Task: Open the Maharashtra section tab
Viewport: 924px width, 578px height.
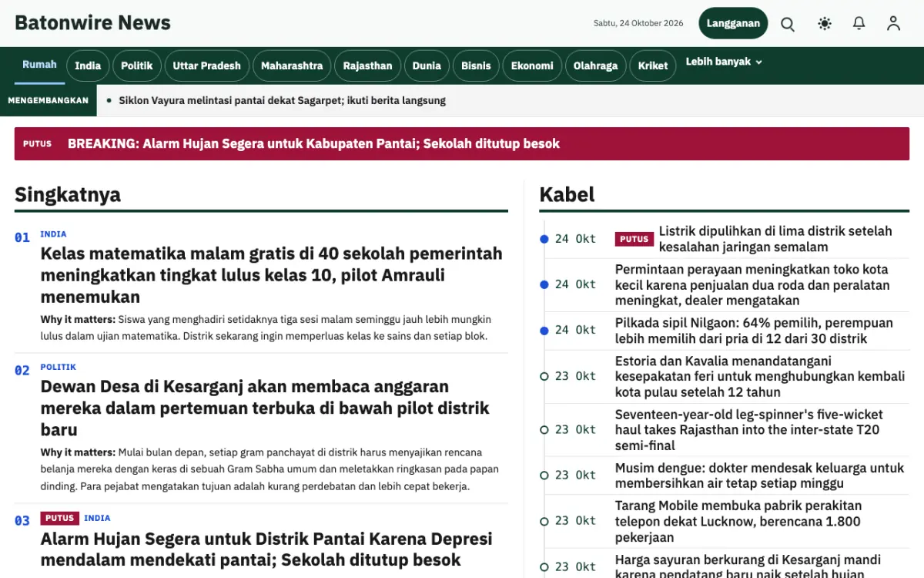Action: pyautogui.click(x=292, y=66)
